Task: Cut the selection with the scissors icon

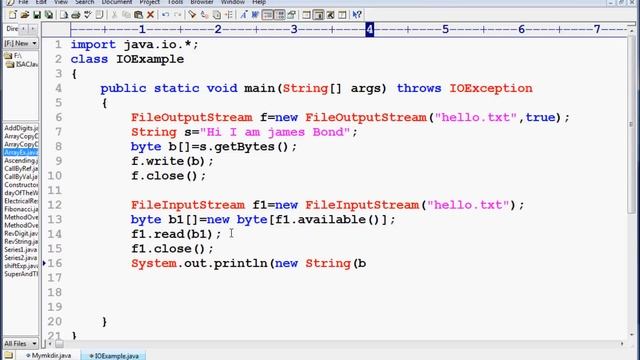Action: point(115,15)
